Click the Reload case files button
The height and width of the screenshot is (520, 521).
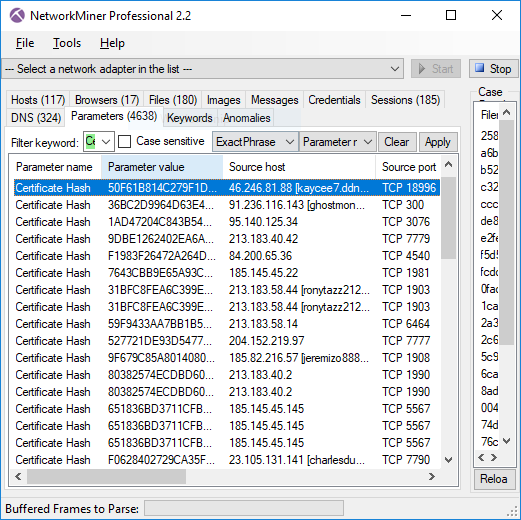pos(494,479)
